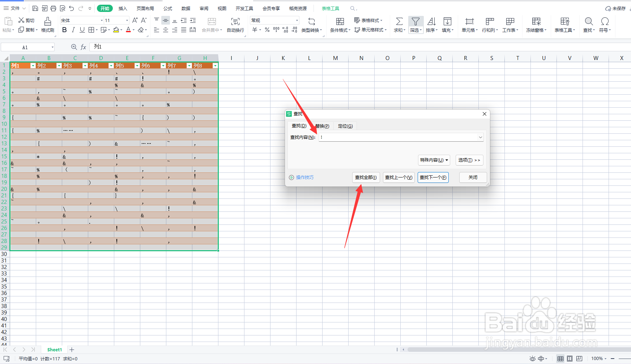Click the zoom magnifier beside fx
The height and width of the screenshot is (364, 631).
(74, 47)
